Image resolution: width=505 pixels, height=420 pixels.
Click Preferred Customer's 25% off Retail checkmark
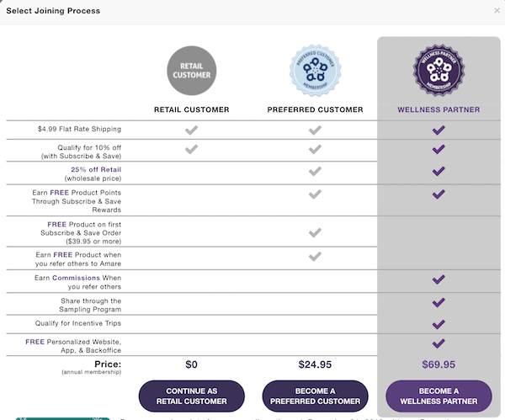[315, 171]
